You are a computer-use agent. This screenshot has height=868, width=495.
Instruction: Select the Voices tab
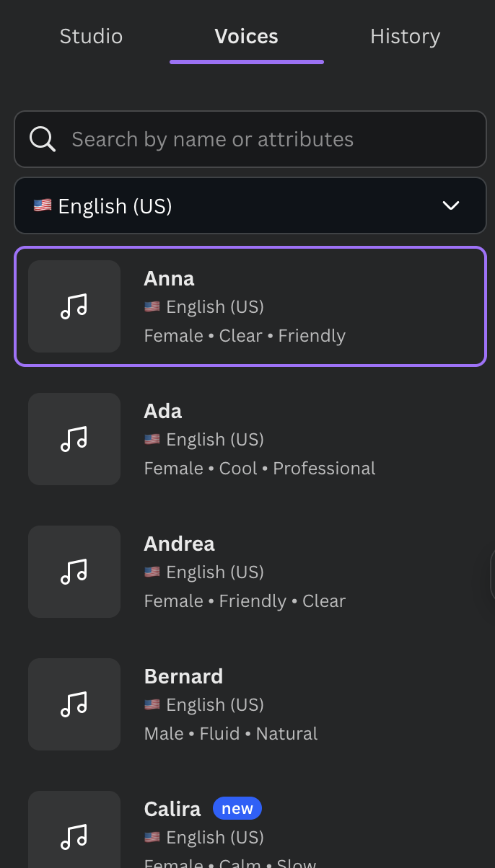246,37
